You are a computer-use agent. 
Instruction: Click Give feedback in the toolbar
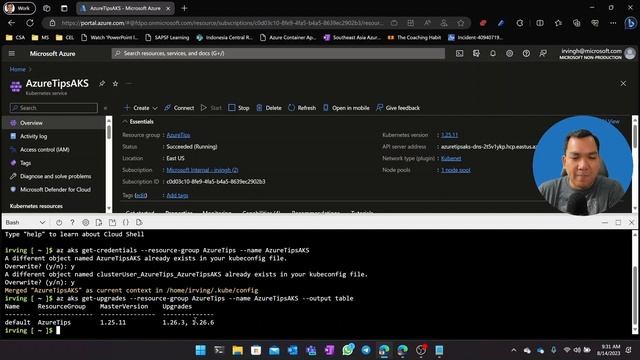(x=398, y=108)
